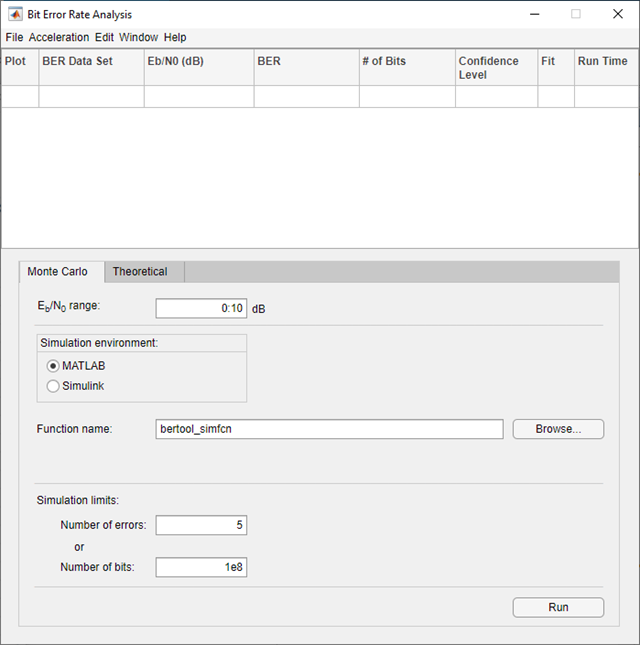Focus the Function name text field
Image resolution: width=640 pixels, height=645 pixels.
330,429
